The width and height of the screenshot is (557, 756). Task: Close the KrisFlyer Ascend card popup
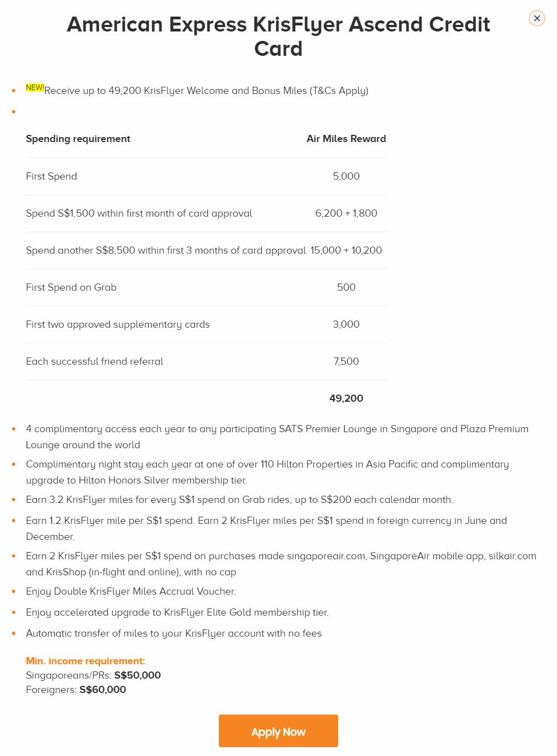tap(537, 18)
